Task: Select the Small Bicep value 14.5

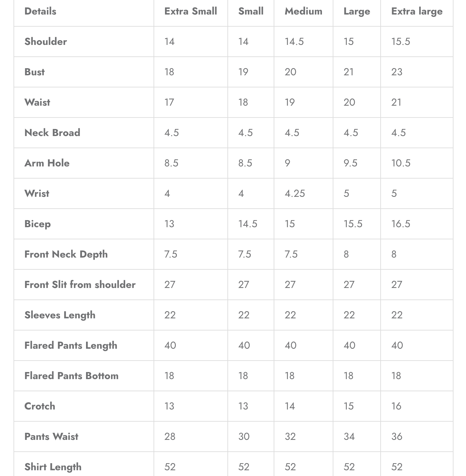Action: (248, 224)
